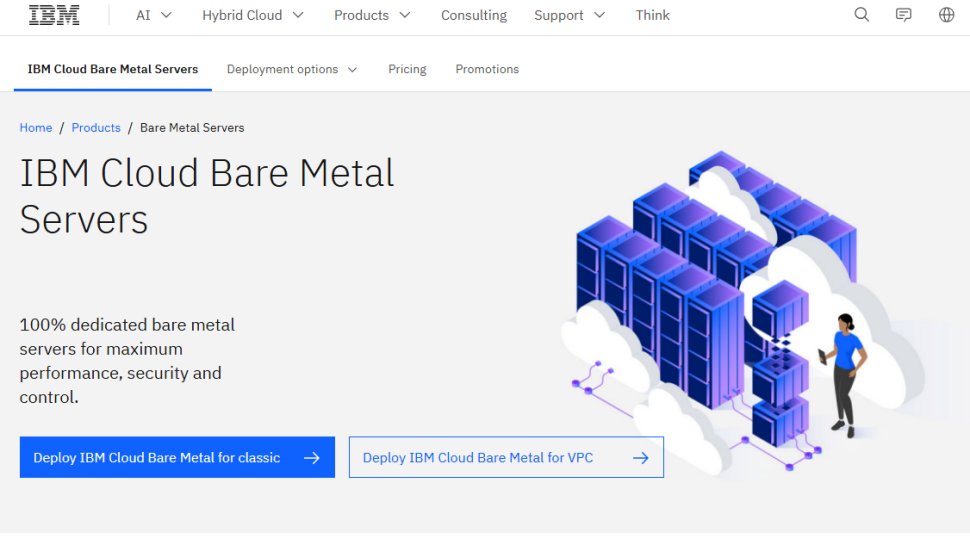
Task: Click the server racks hero illustration
Action: point(742,312)
